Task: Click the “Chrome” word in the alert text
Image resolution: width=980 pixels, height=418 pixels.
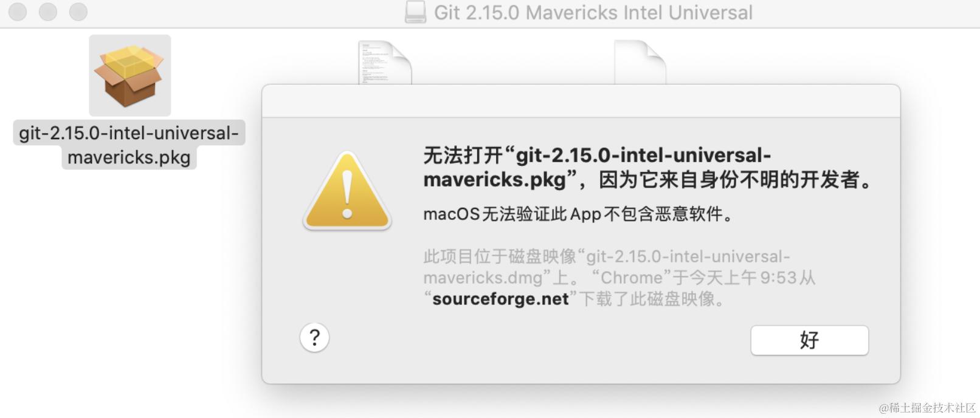Action: (631, 278)
